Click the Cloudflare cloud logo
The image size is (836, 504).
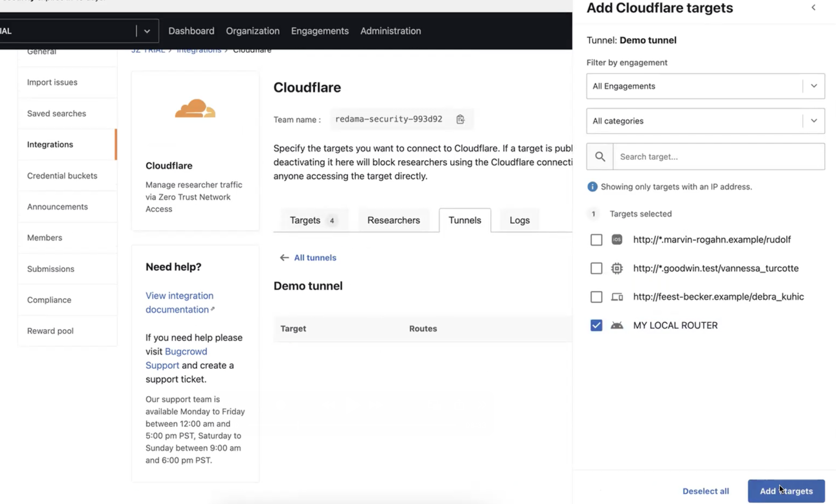pyautogui.click(x=195, y=109)
